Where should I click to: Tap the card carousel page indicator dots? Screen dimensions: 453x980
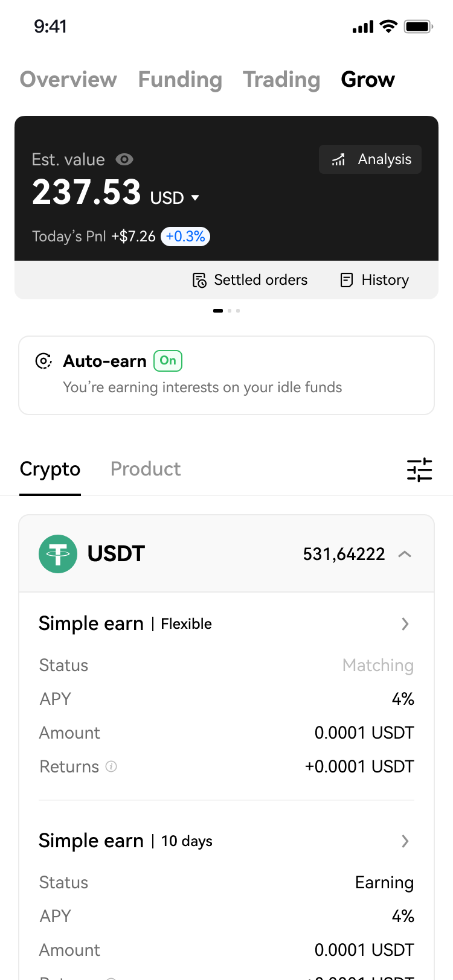click(x=226, y=311)
